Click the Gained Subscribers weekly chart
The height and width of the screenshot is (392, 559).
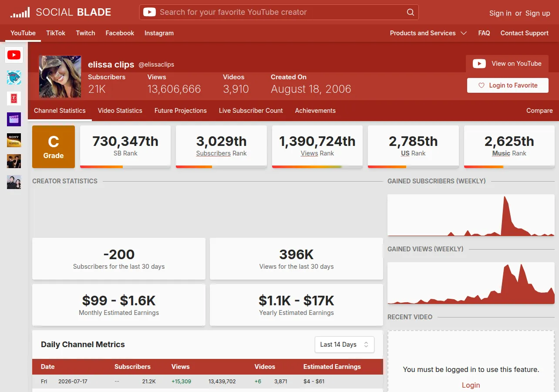[x=471, y=215]
